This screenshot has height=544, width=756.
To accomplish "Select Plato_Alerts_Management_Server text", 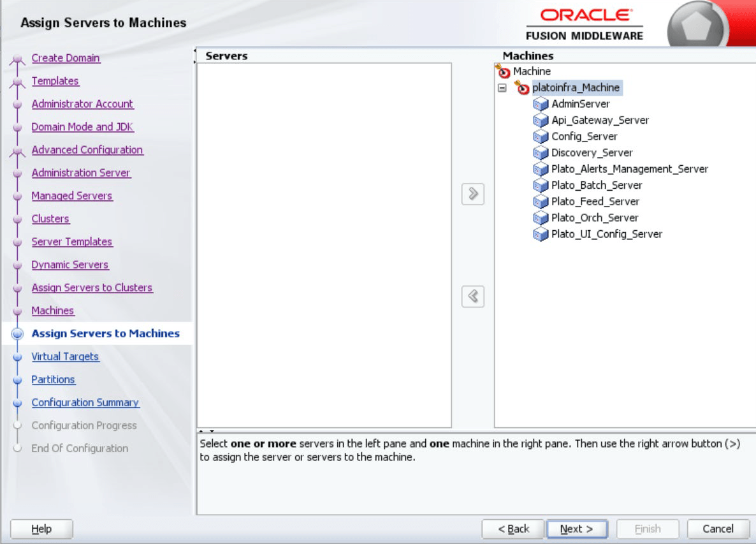I will [630, 169].
